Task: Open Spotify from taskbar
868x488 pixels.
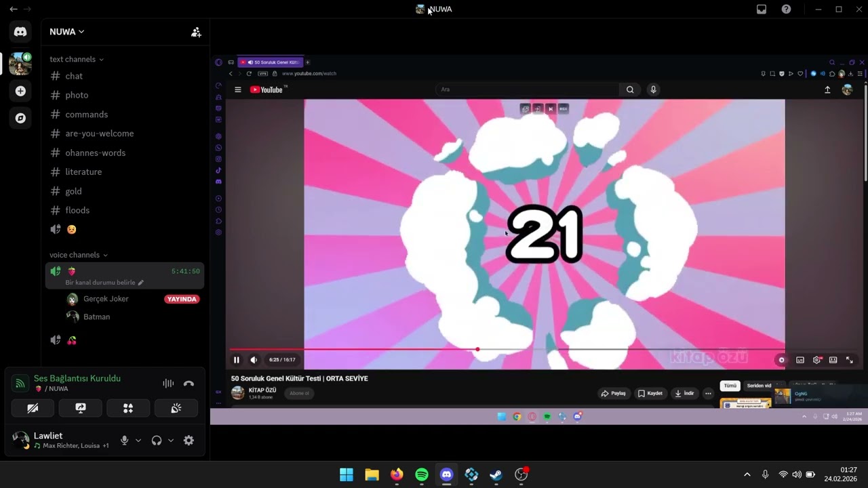Action: point(422,474)
